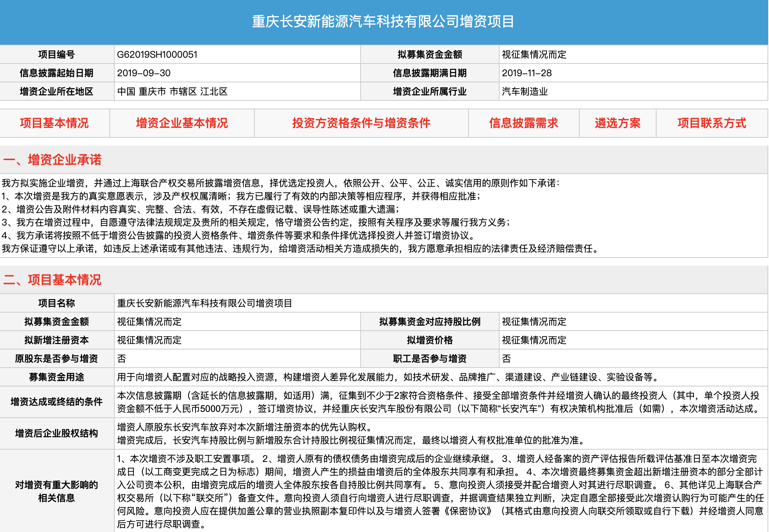Click section heading 一、增资企业承诺

coord(52,160)
